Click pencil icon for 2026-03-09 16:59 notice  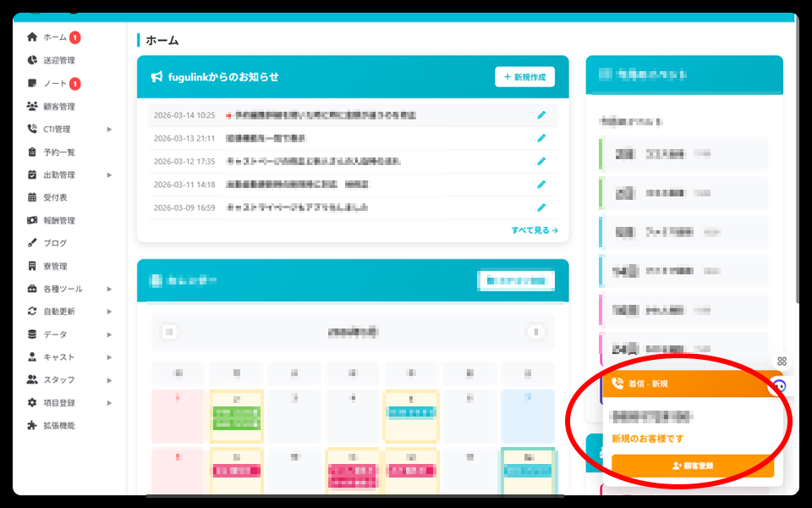pyautogui.click(x=541, y=207)
